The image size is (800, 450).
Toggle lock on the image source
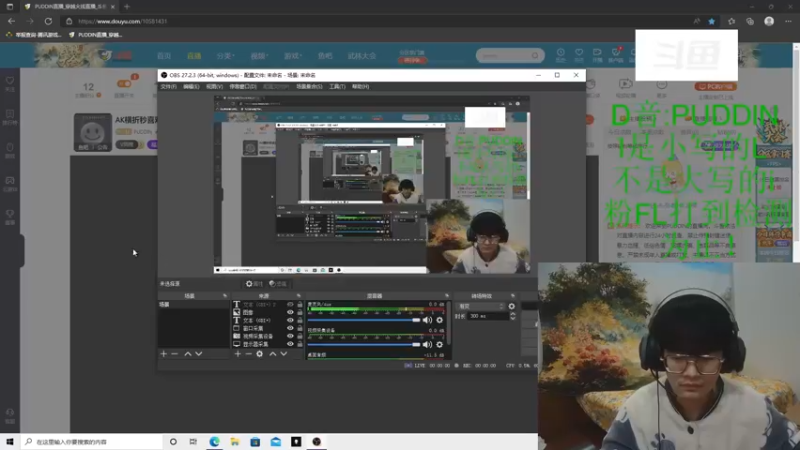(x=299, y=312)
